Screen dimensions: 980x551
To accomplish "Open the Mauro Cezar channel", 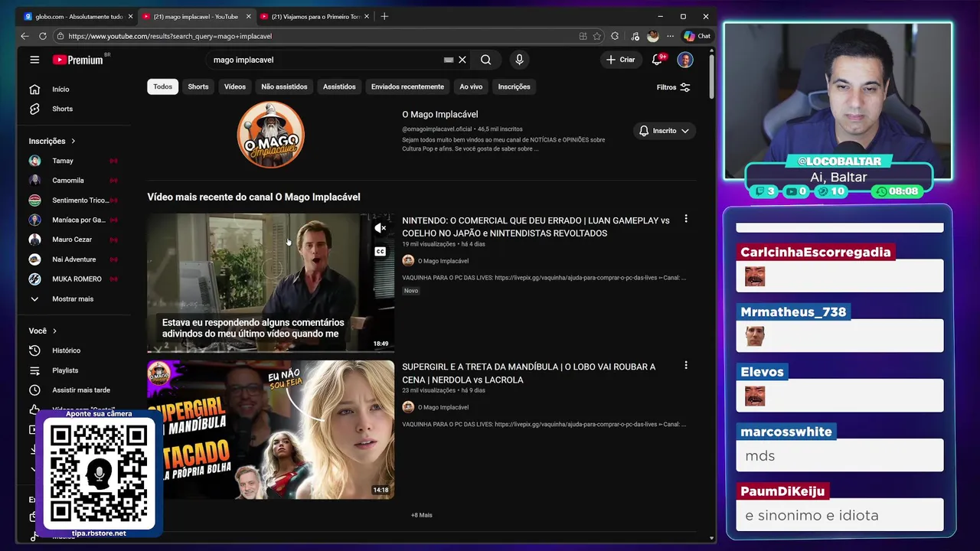I will [x=73, y=240].
